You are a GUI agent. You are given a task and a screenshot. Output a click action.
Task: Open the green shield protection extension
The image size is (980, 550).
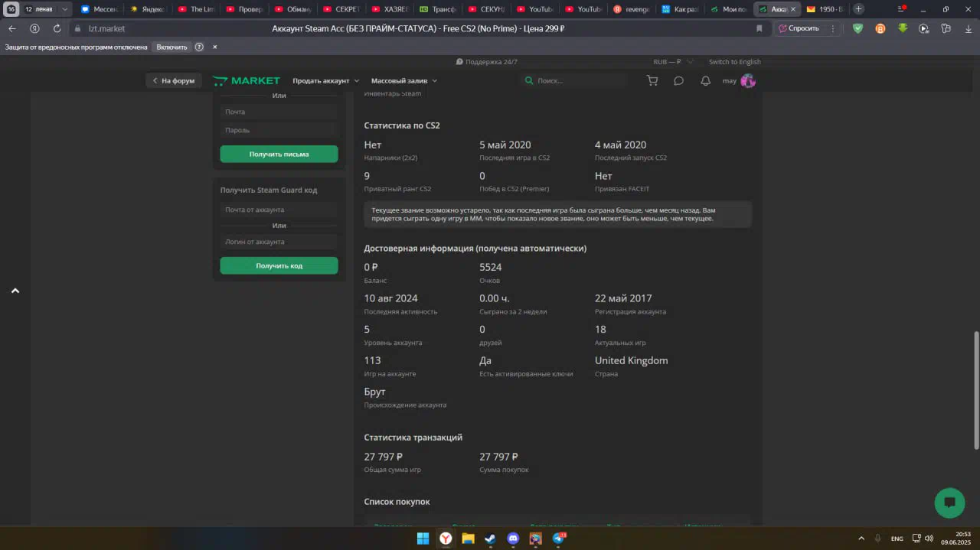858,28
